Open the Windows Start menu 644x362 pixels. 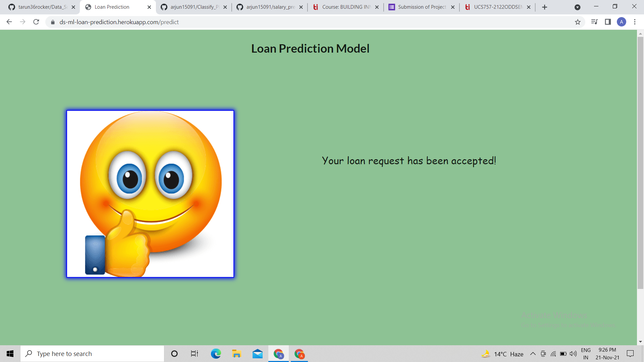pos(10,354)
